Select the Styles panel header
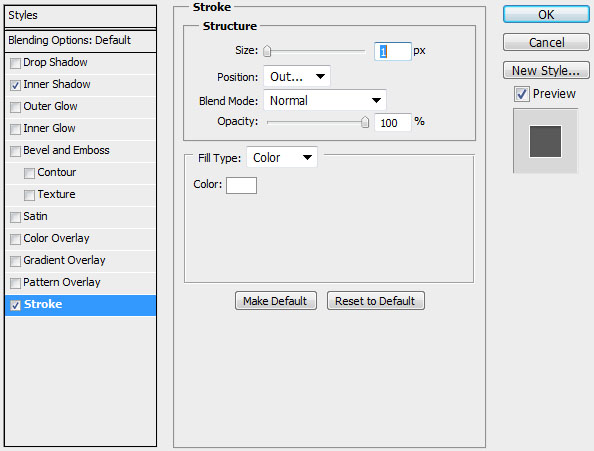Screen dimensions: 594x451 [x=80, y=16]
